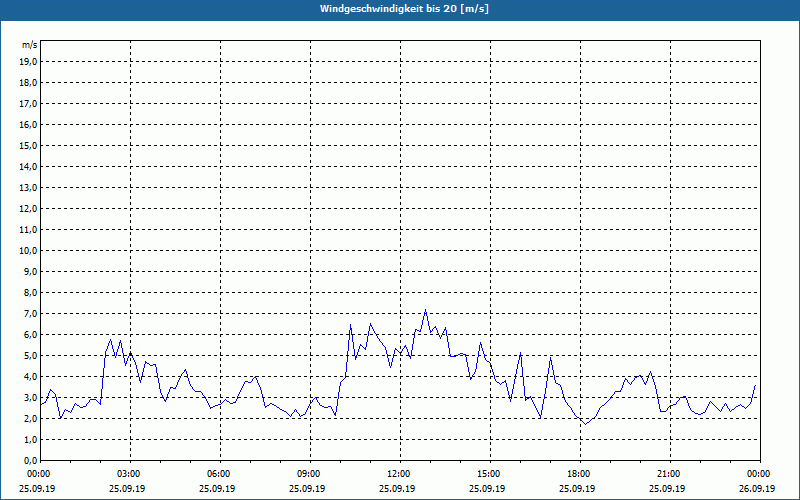Pick the '25.09.19' date under 15:00
Image resolution: width=800 pixels, height=500 pixels.
pyautogui.click(x=487, y=488)
